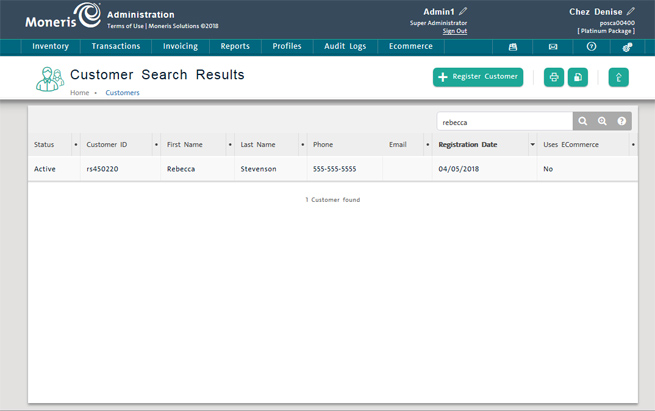Click the Chez Denise store name
This screenshot has width=655, height=411.
click(596, 12)
